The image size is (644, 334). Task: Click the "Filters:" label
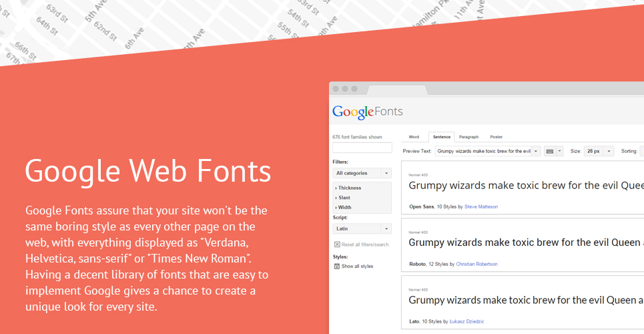coord(340,162)
